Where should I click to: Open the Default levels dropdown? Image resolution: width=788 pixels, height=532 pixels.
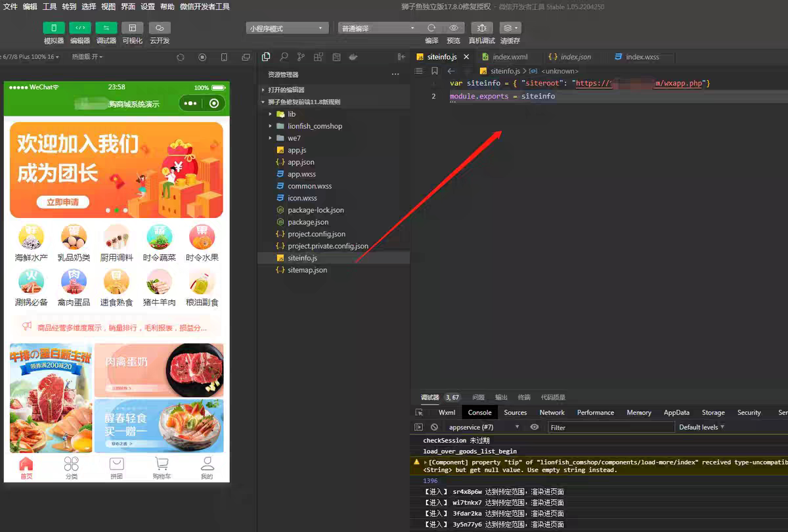[702, 427]
